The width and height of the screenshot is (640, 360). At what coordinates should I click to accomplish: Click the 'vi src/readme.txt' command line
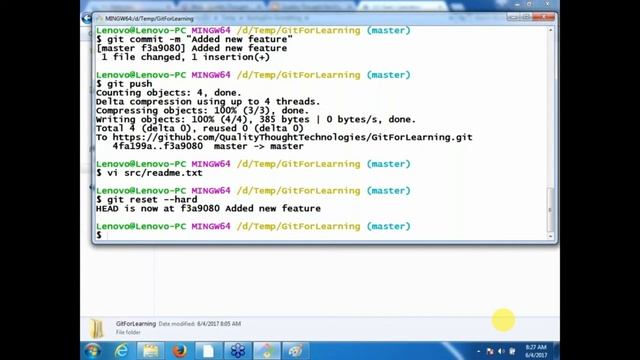click(149, 173)
